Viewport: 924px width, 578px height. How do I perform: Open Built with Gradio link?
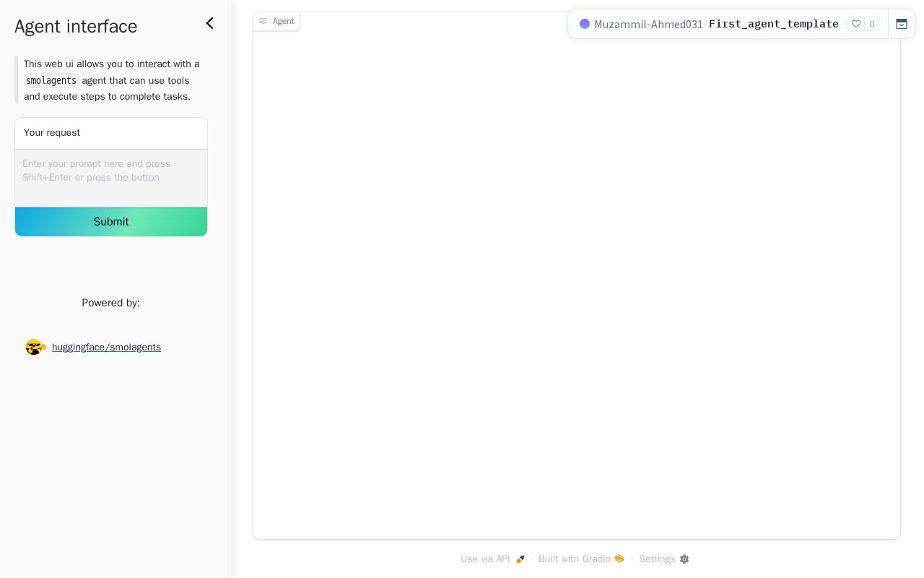(581, 559)
